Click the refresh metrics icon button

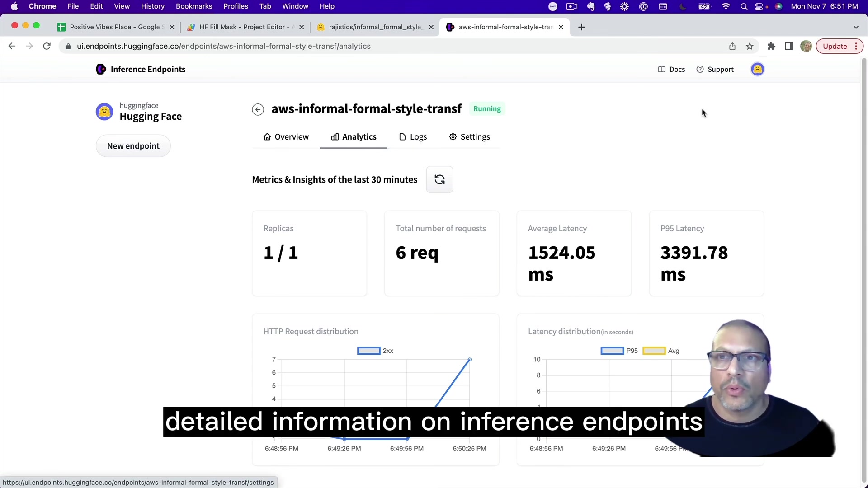tap(439, 179)
